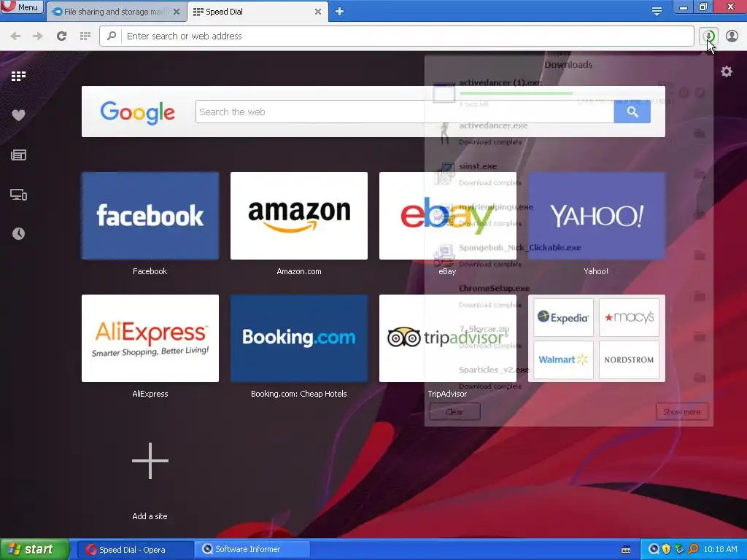
Task: Open Walmart in the speed dial folder
Action: (x=563, y=359)
